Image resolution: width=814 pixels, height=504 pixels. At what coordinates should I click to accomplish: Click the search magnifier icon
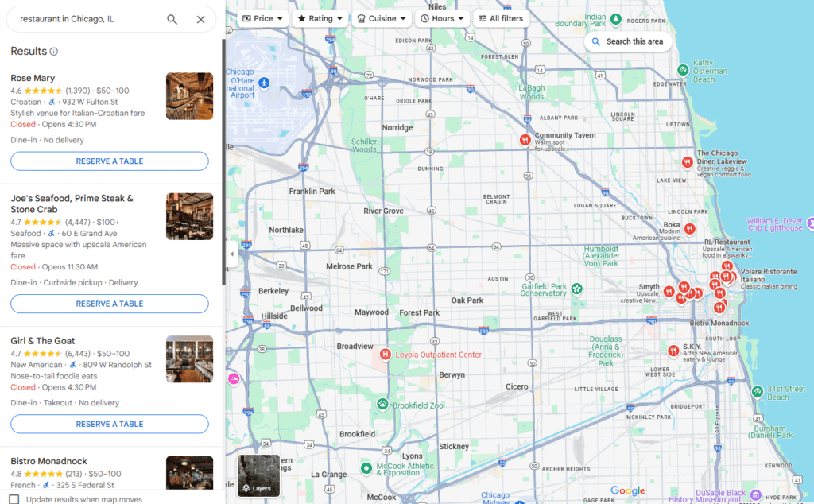[x=173, y=18]
